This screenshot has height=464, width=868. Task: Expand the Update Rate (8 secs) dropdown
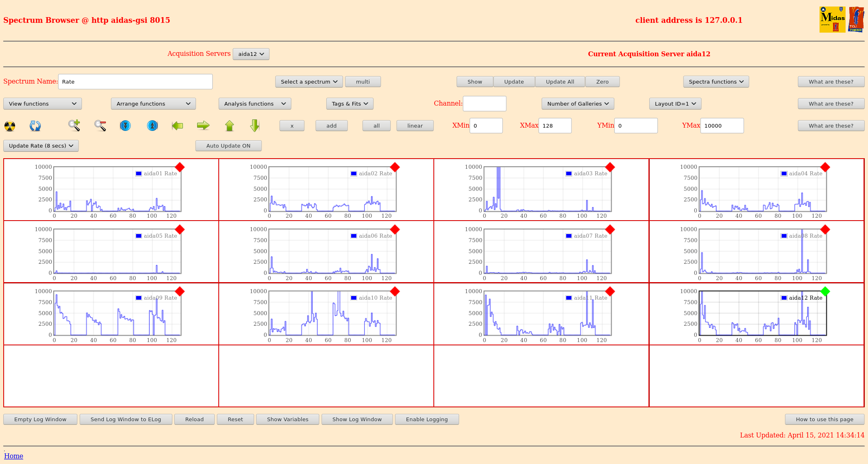[x=41, y=146]
